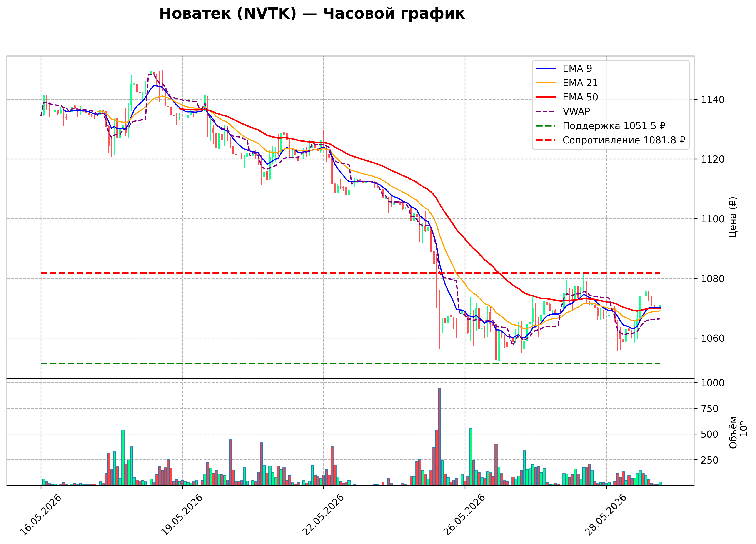Click the volume axis tick "1000"

pos(713,383)
